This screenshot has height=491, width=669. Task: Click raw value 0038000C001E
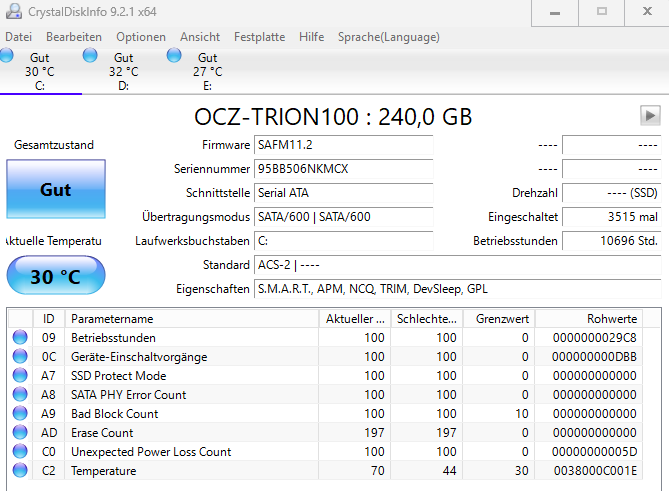(x=595, y=471)
